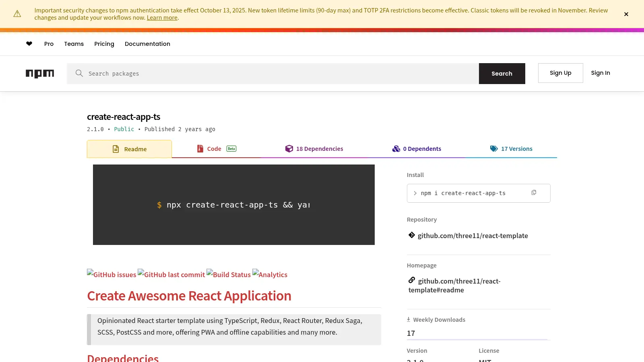
Task: Open the 0 Dependents tab
Action: [417, 149]
